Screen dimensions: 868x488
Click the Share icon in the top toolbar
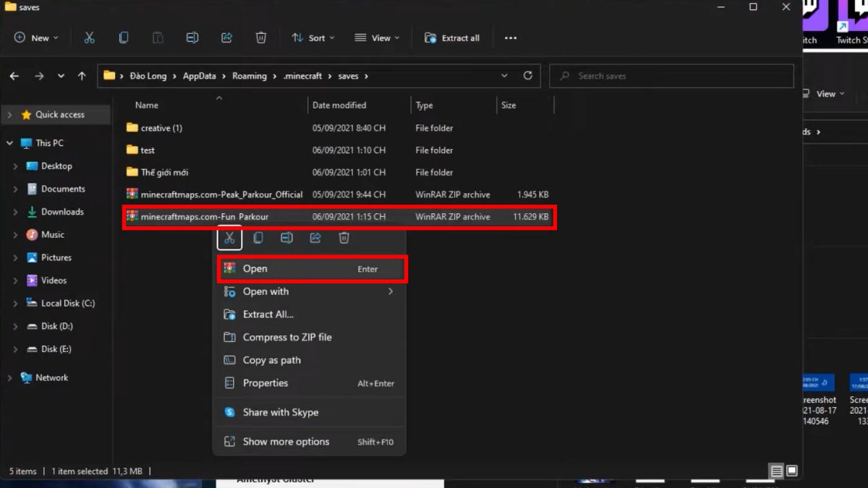(226, 38)
